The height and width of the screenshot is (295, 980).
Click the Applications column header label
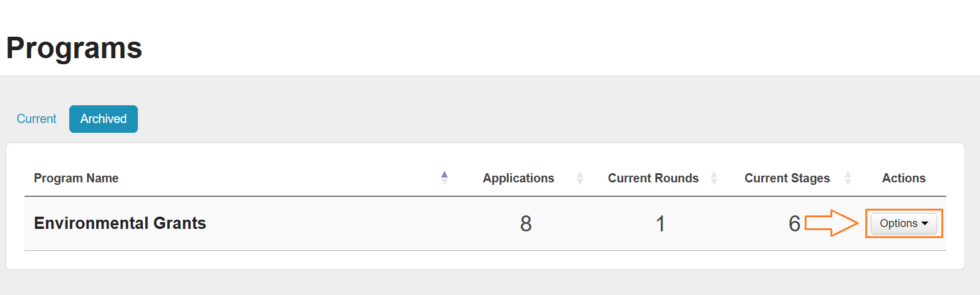coord(518,178)
